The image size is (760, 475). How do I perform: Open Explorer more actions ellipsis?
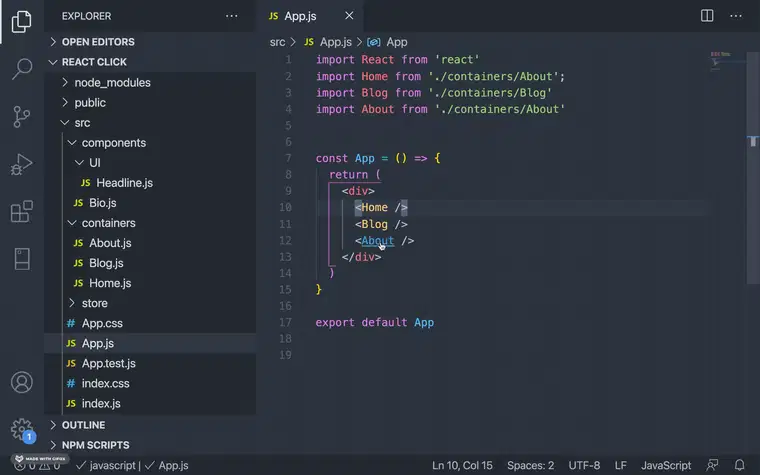click(x=232, y=16)
